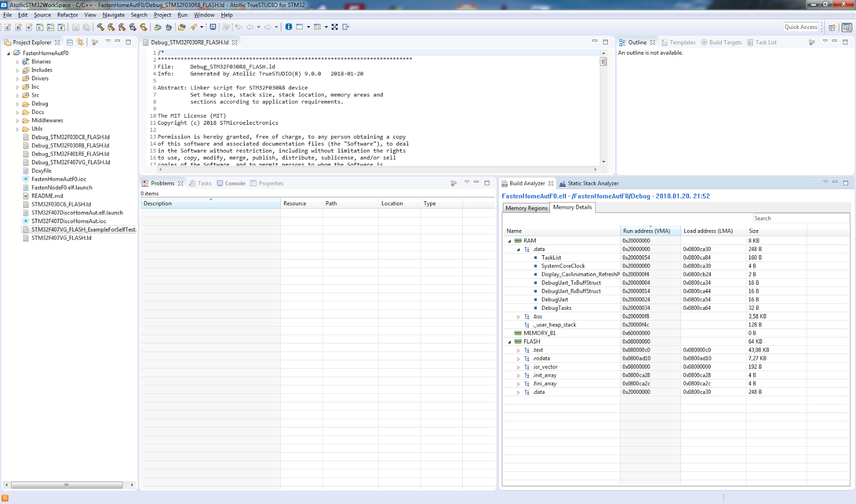Viewport: 856px width, 504px height.
Task: Click the Forward navigation arrow icon
Action: (x=267, y=27)
